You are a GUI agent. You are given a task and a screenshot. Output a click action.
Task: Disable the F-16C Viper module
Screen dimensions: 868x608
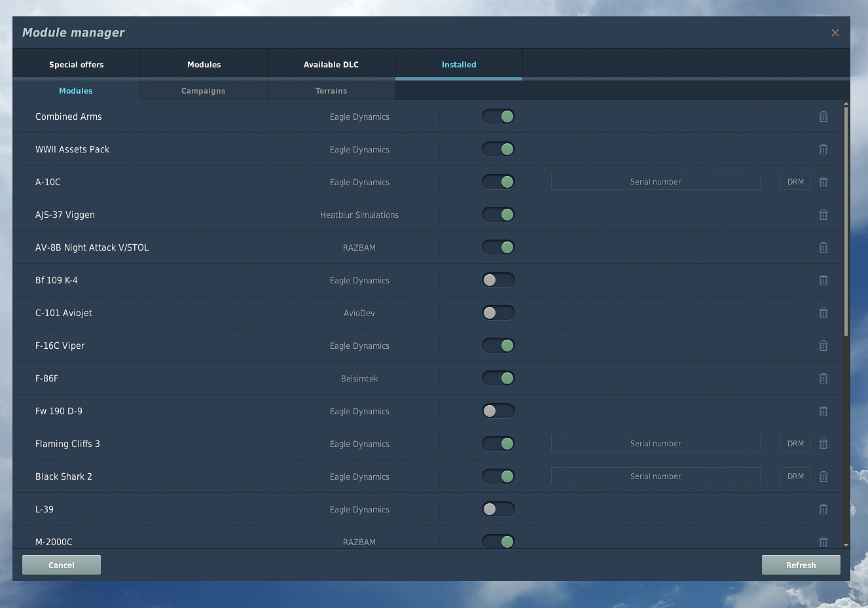[x=498, y=346]
